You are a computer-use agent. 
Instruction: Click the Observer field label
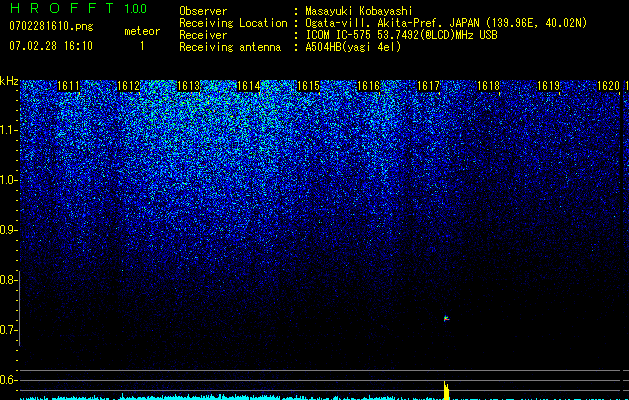[x=203, y=11]
